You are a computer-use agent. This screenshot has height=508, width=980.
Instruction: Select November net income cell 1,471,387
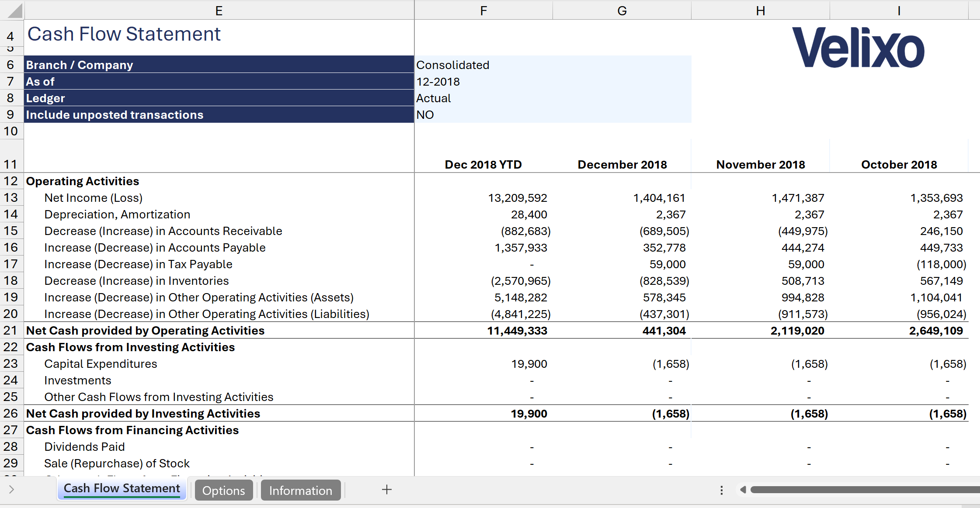[761, 198]
